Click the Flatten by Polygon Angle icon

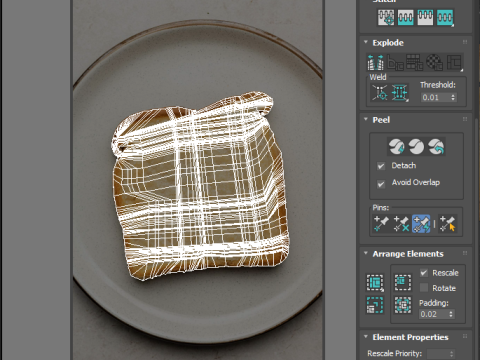coord(395,62)
